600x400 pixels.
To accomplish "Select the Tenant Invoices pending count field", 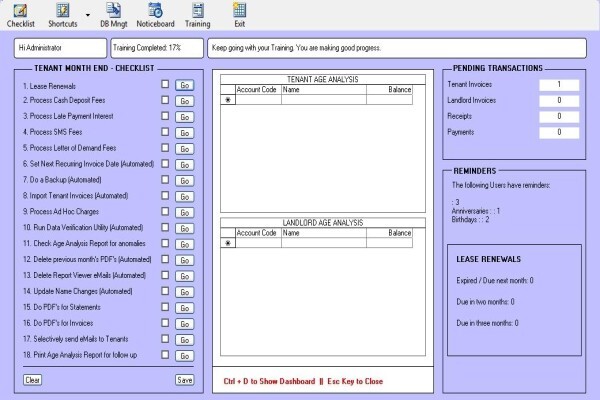I will pyautogui.click(x=559, y=85).
